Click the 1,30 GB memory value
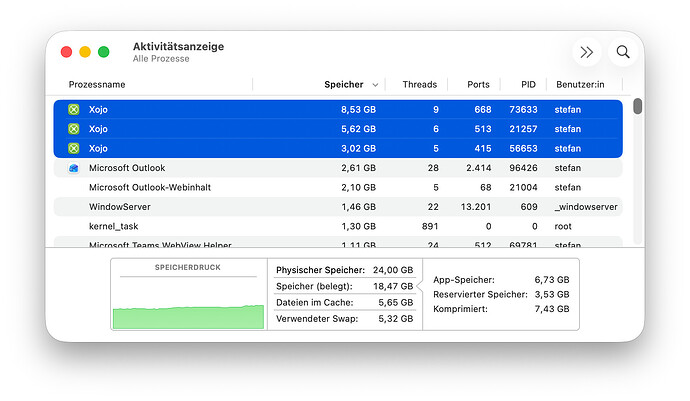Image resolution: width=690 pixels, height=401 pixels. click(x=358, y=226)
